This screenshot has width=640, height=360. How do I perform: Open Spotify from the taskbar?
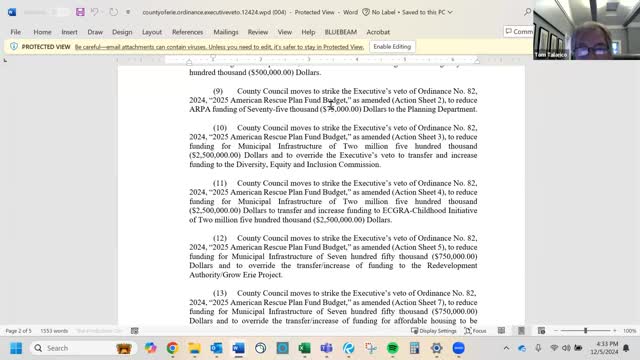[x=393, y=348]
